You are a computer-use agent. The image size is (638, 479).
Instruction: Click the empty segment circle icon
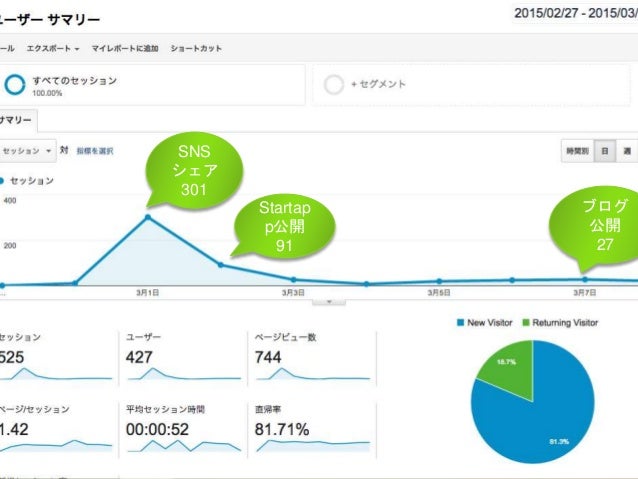(x=334, y=85)
